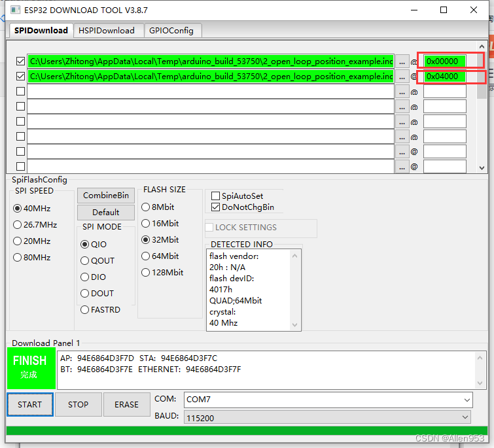Click the ERASE button
Screen dimensions: 494x448
pyautogui.click(x=127, y=405)
